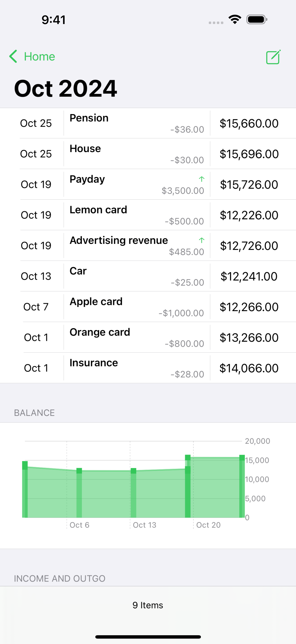
Task: Tap the green back chevron icon
Action: coord(13,56)
